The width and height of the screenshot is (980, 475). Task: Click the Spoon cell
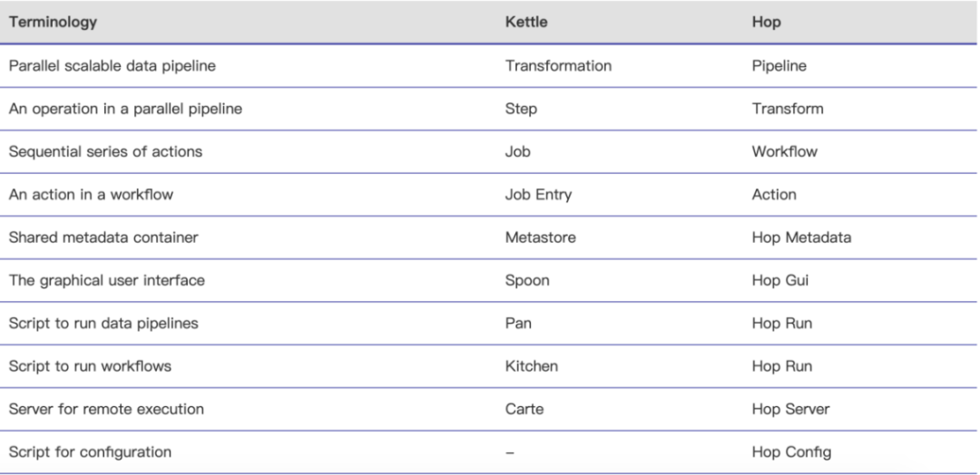[x=527, y=280]
